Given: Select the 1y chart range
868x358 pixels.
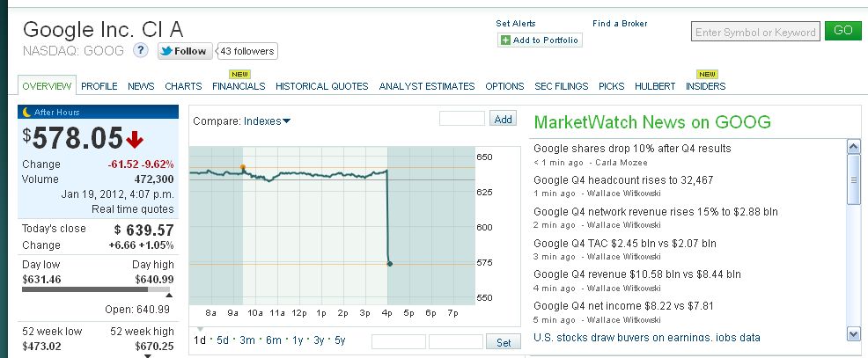Looking at the screenshot, I should (x=296, y=340).
